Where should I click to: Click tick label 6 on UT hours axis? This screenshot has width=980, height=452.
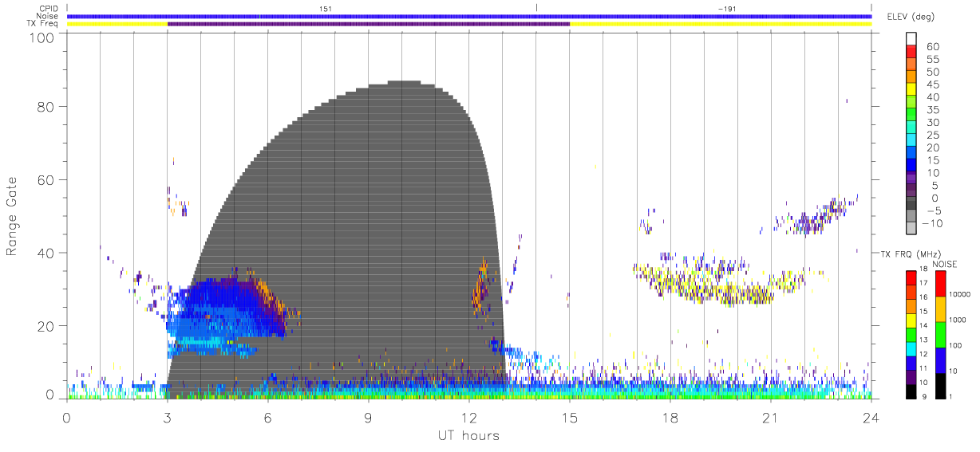pyautogui.click(x=268, y=417)
